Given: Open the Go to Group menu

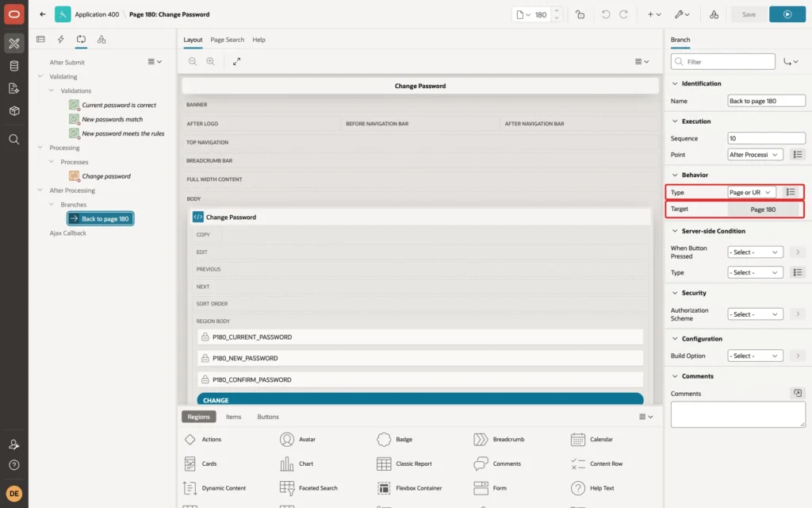Looking at the screenshot, I should 791,62.
